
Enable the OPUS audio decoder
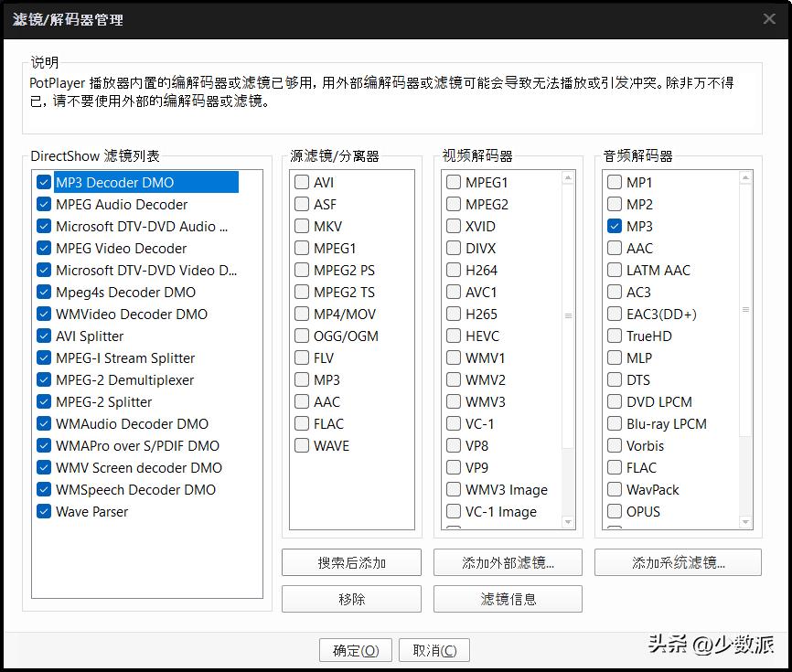click(x=614, y=511)
